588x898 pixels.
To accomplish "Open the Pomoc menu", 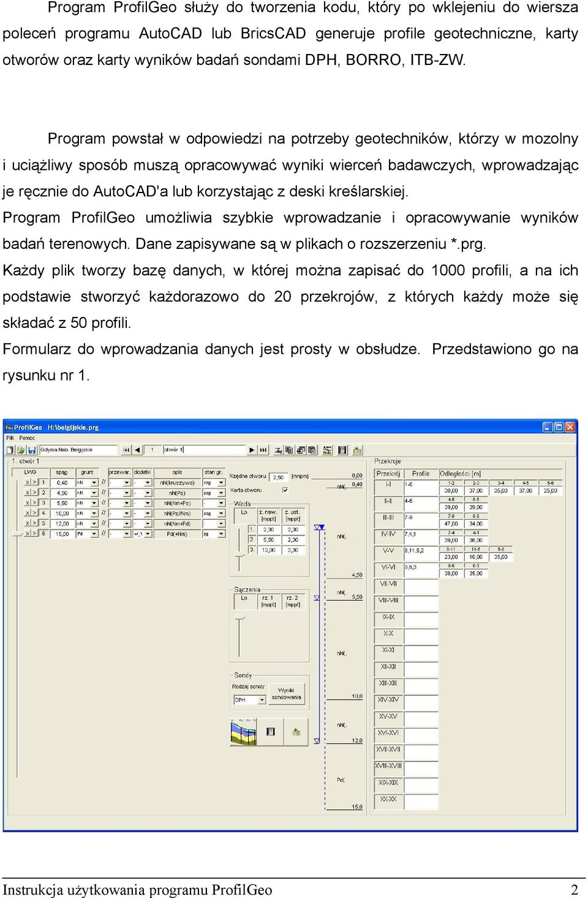I will (x=27, y=438).
